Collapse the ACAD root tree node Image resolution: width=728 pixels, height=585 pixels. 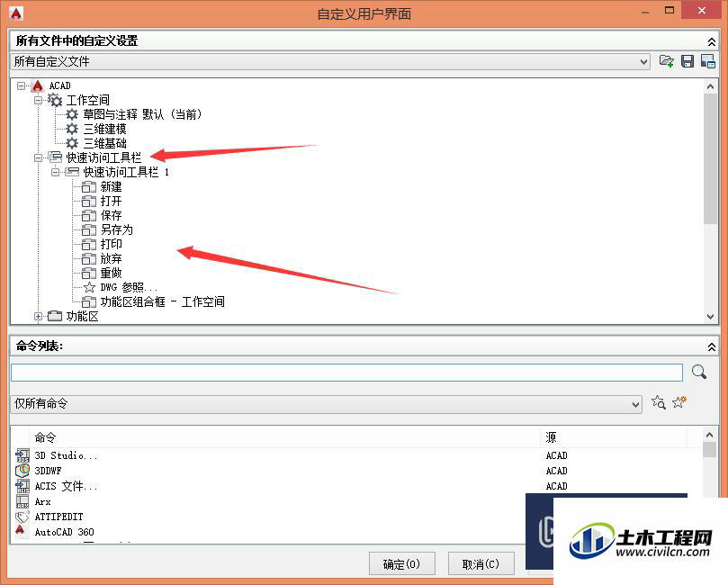point(21,85)
